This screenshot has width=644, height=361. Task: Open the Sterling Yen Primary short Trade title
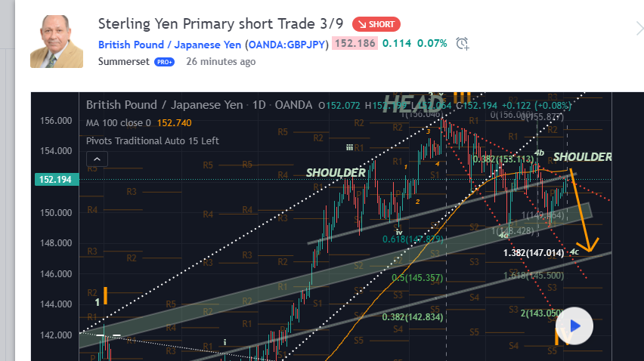click(221, 24)
